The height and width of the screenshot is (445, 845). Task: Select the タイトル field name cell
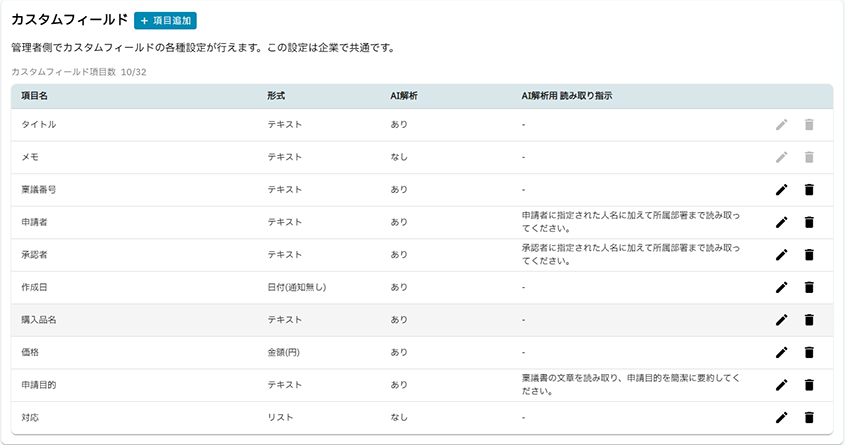pos(39,124)
